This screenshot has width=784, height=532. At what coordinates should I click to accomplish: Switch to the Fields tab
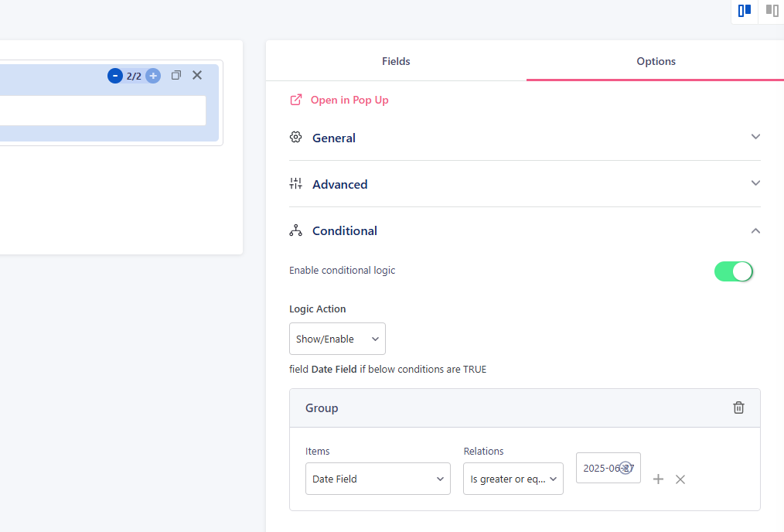[396, 61]
